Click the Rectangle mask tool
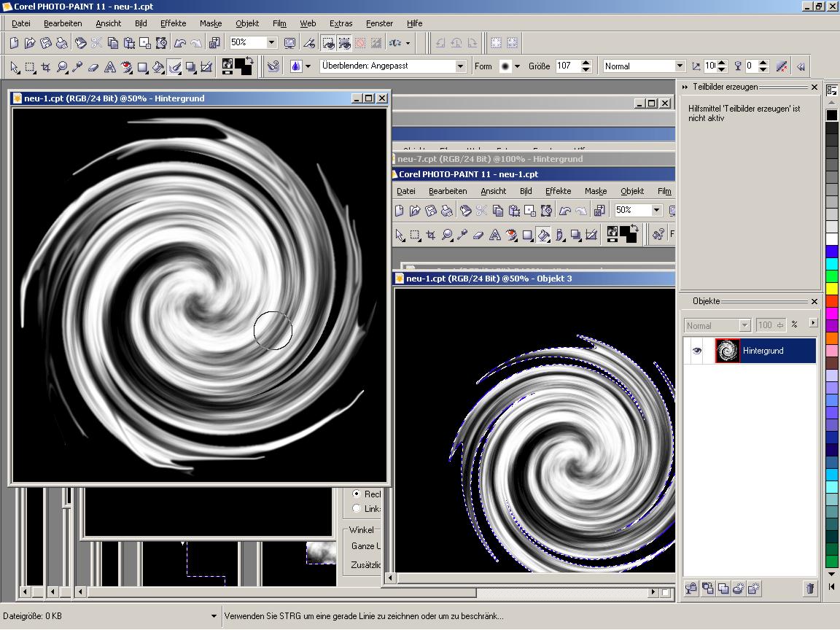840x630 pixels. [30, 67]
